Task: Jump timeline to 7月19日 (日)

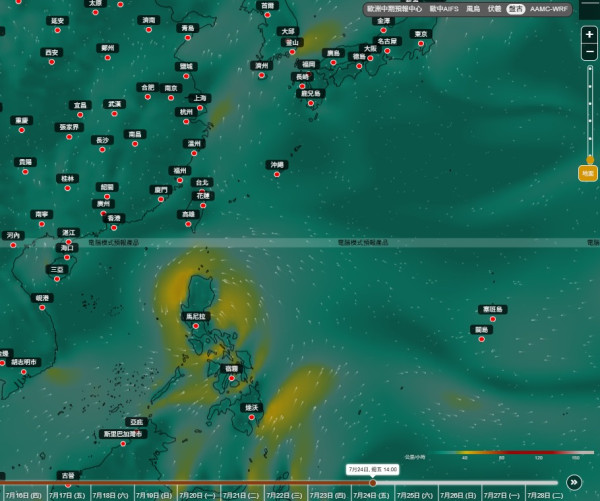Action: click(154, 495)
